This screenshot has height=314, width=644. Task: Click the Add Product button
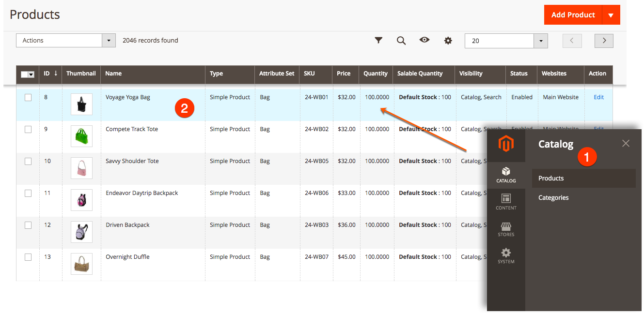(573, 15)
